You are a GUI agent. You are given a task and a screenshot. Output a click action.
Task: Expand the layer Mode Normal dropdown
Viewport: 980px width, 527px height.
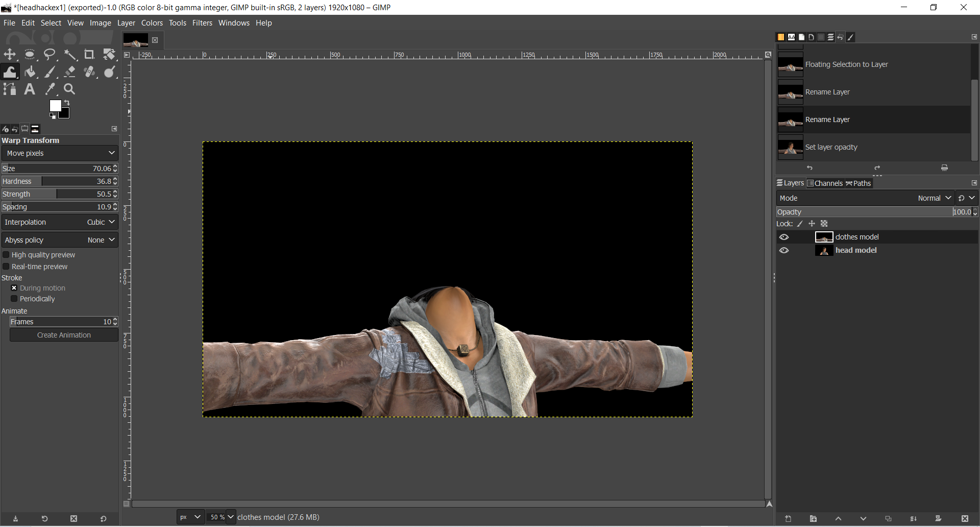pyautogui.click(x=934, y=198)
